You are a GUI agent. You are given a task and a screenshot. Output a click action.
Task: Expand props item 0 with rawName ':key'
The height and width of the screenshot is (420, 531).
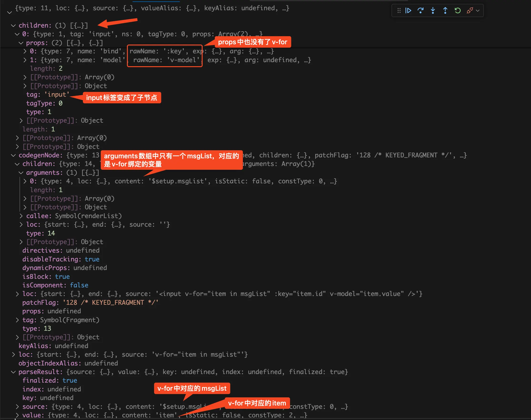coord(25,51)
